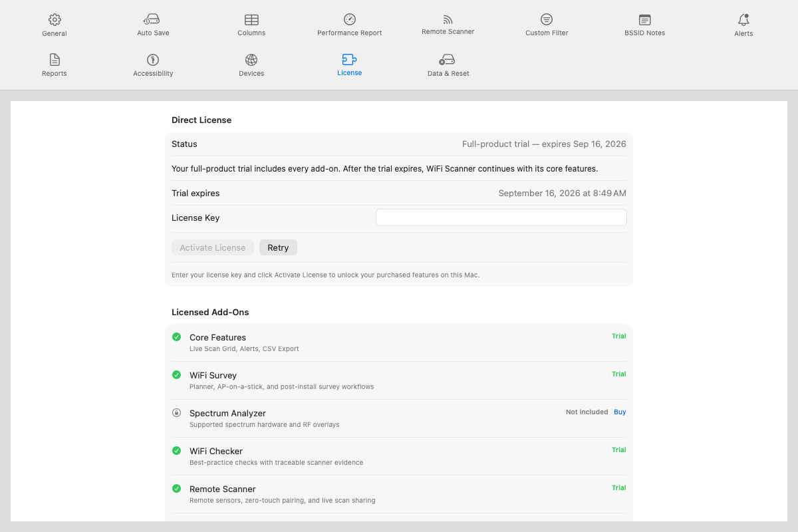Select the 'Remote Scanner' add-on title in list
The image size is (798, 532).
click(x=223, y=489)
